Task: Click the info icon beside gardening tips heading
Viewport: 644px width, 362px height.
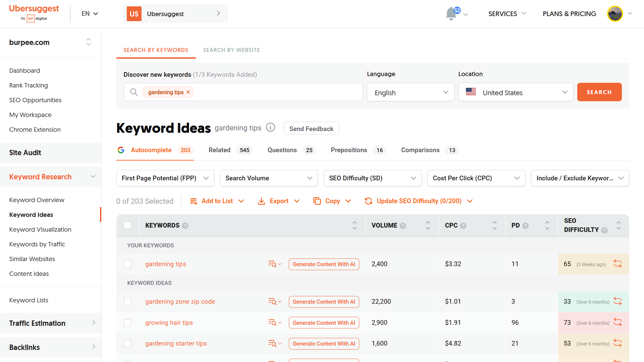Action: tap(270, 127)
